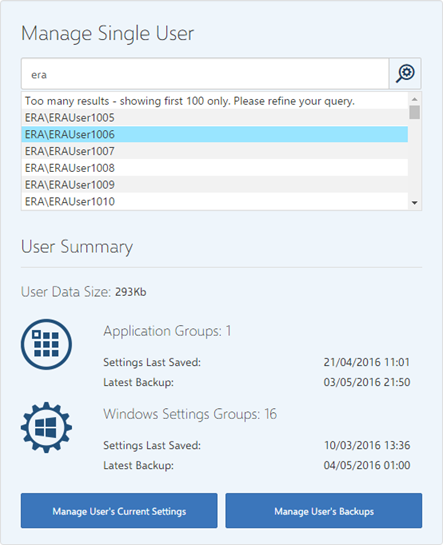This screenshot has height=545, width=443.
Task: Focus the user search field containing era
Action: pos(205,74)
